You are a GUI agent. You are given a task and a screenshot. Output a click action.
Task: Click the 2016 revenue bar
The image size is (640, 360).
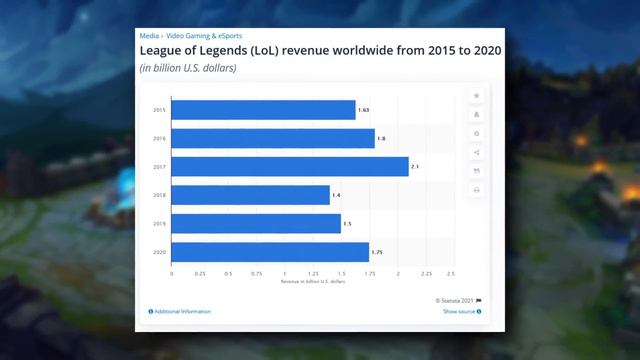coord(273,138)
